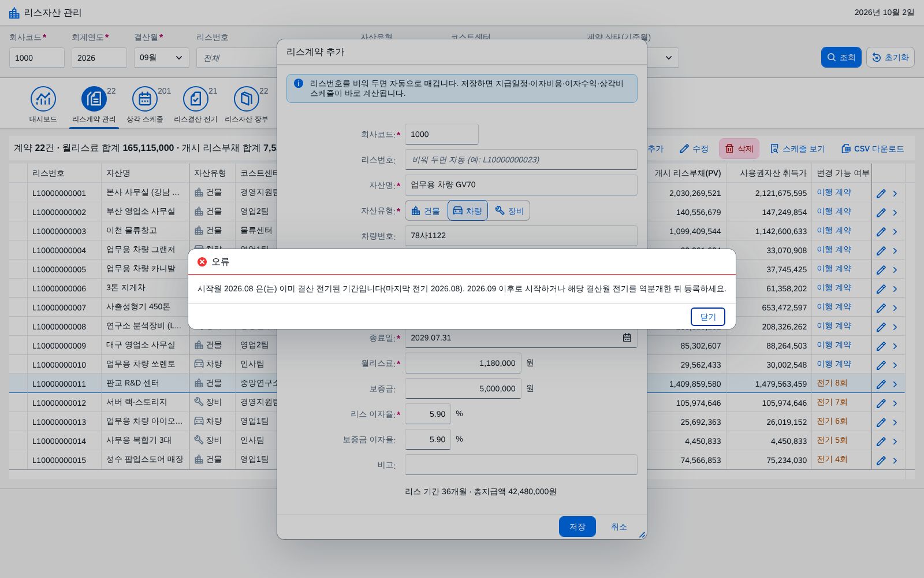Click 전기 8회 status in row L10000000011
Screen dimensions: 924x578
tap(832, 383)
